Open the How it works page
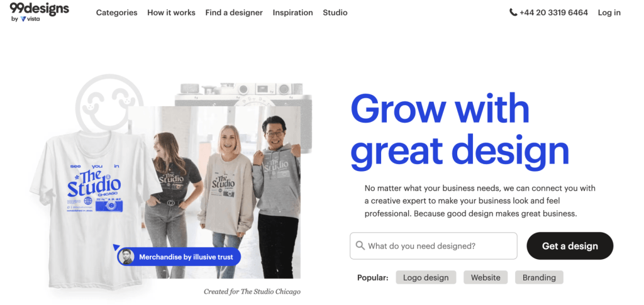The image size is (644, 305). click(171, 13)
